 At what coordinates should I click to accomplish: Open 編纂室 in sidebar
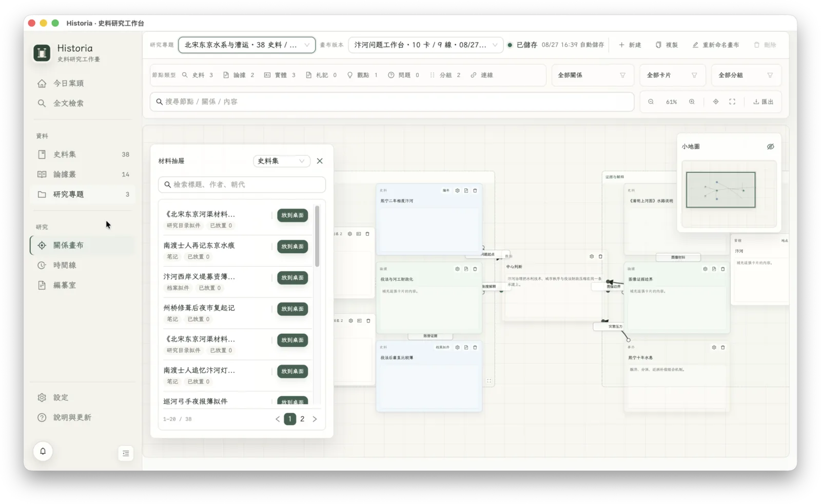click(82, 285)
